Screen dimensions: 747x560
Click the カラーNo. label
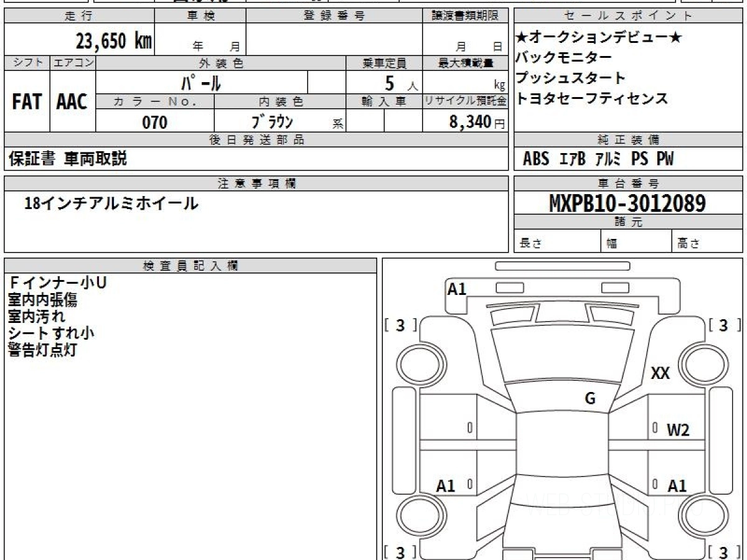click(x=155, y=101)
